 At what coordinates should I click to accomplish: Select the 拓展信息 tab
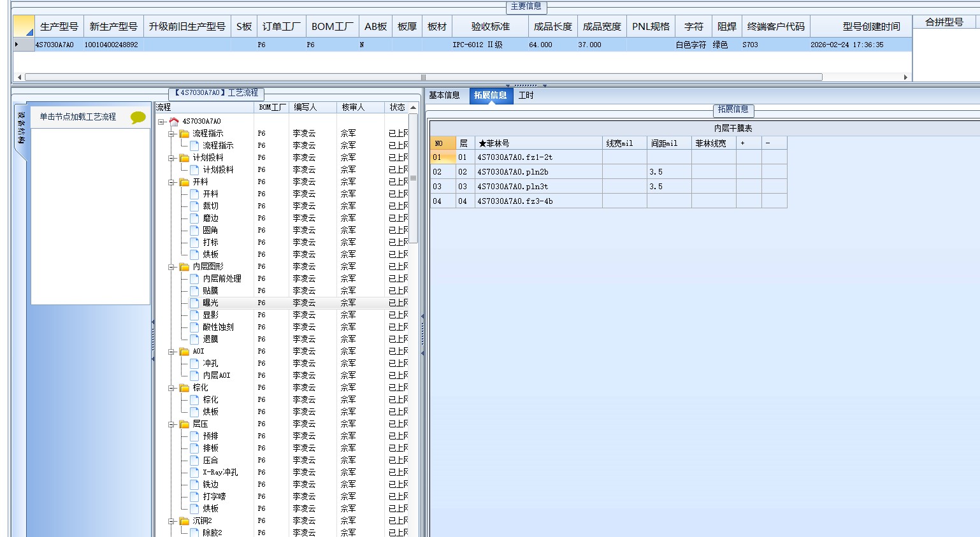pyautogui.click(x=490, y=96)
